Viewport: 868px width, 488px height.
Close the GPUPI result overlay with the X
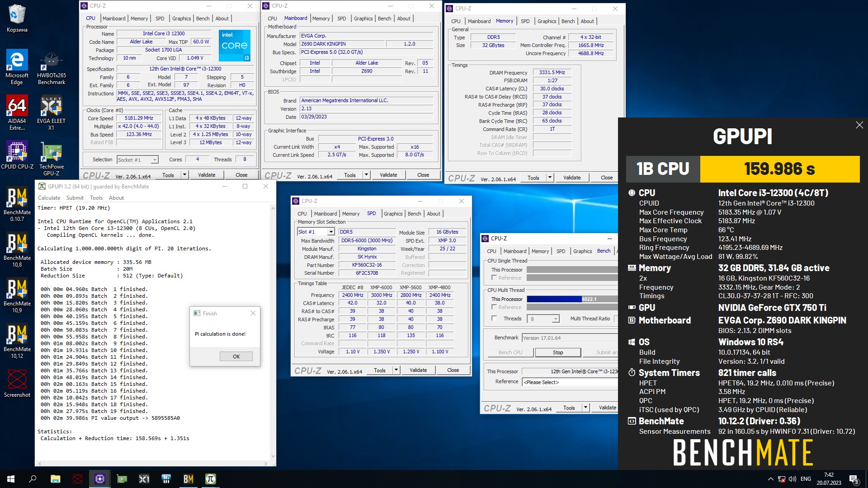(x=859, y=125)
